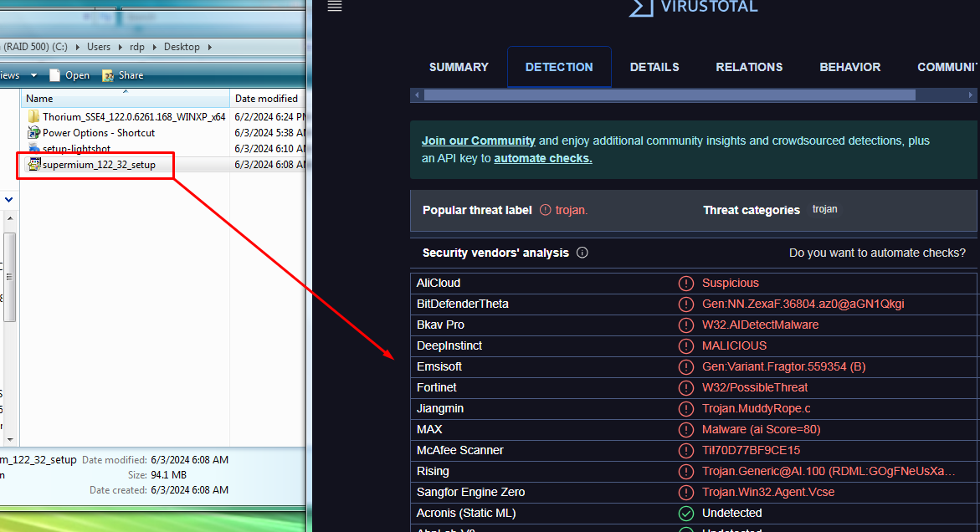Select Gen:NN.ZexaF.36804 detection text
This screenshot has height=532, width=980.
[x=803, y=304]
